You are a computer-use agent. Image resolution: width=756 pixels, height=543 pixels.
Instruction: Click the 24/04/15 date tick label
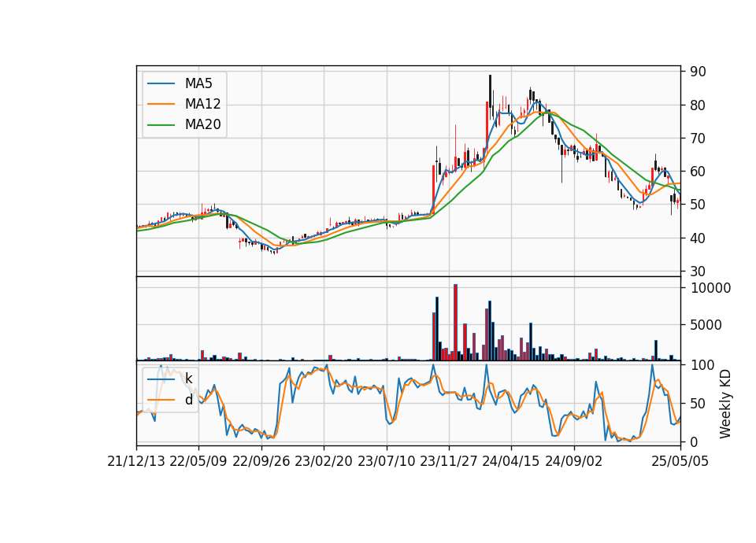pyautogui.click(x=511, y=461)
